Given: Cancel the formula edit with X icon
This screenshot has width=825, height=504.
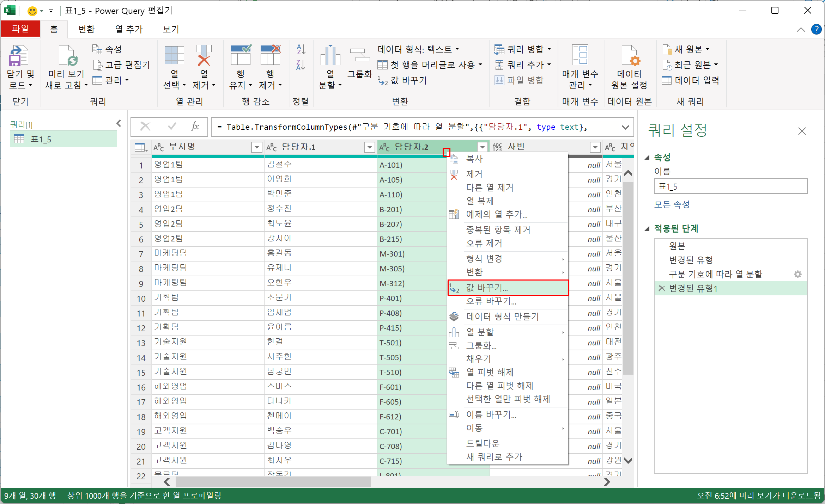Looking at the screenshot, I should pyautogui.click(x=145, y=126).
